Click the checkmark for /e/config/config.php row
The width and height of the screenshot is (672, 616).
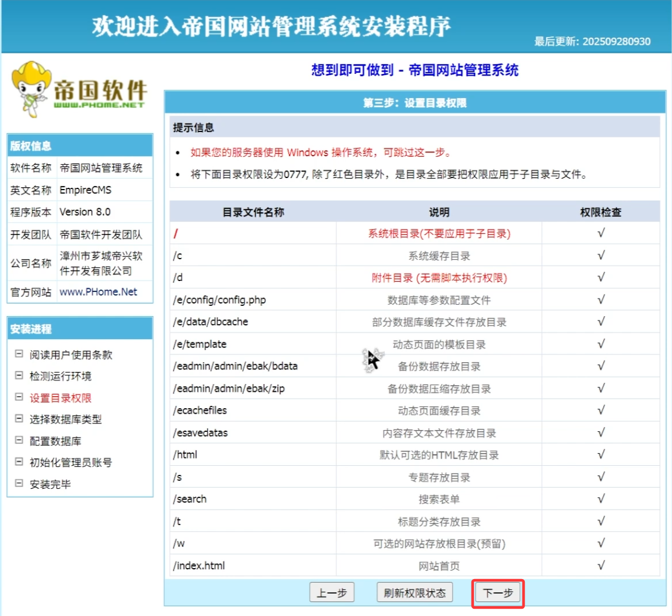(600, 300)
